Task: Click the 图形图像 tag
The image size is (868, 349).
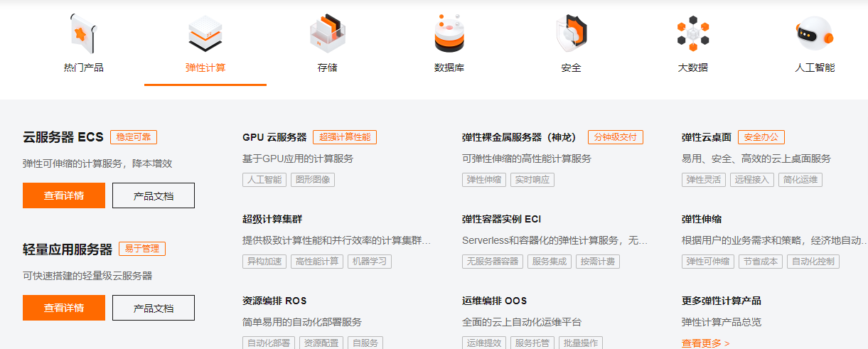Action: (313, 180)
